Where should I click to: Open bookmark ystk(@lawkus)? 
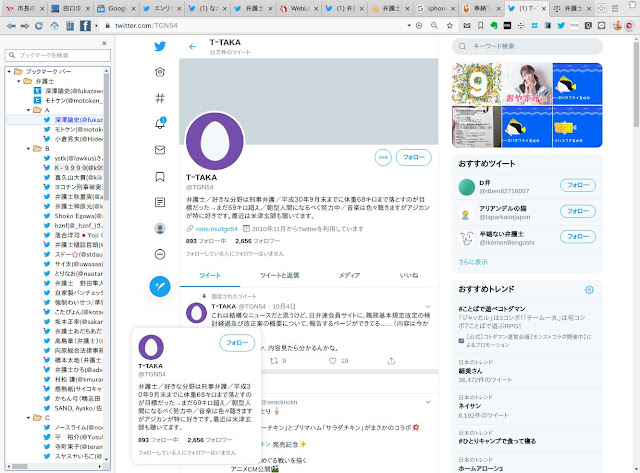tap(74, 158)
